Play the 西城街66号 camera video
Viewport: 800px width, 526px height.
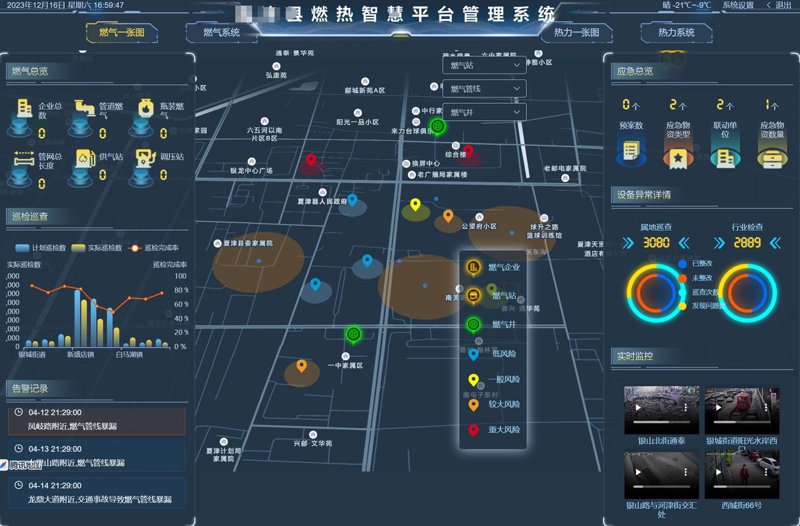718,471
